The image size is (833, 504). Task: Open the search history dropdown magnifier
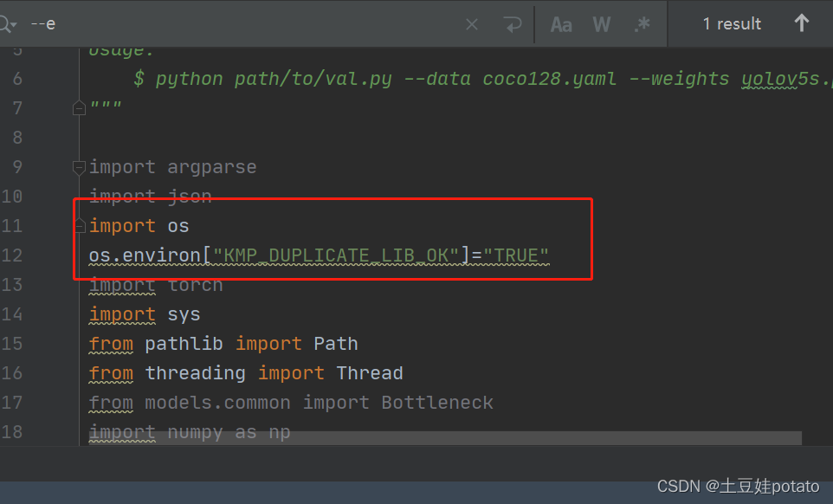[x=8, y=24]
